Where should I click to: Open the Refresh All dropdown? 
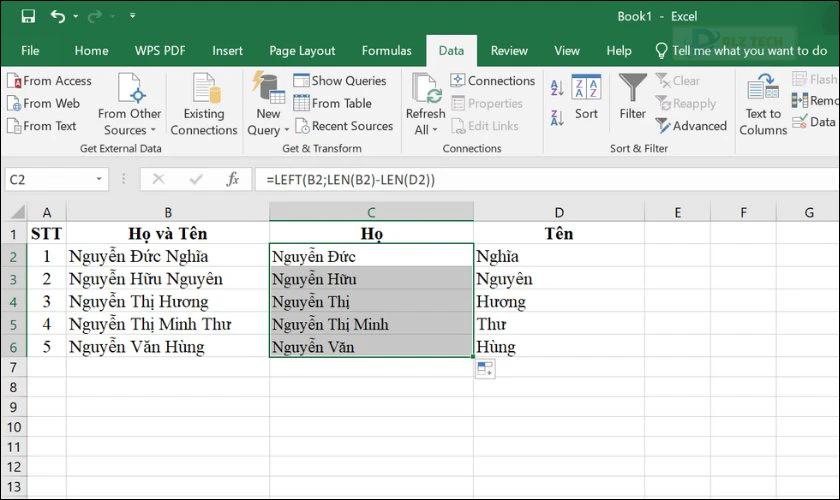(x=425, y=105)
